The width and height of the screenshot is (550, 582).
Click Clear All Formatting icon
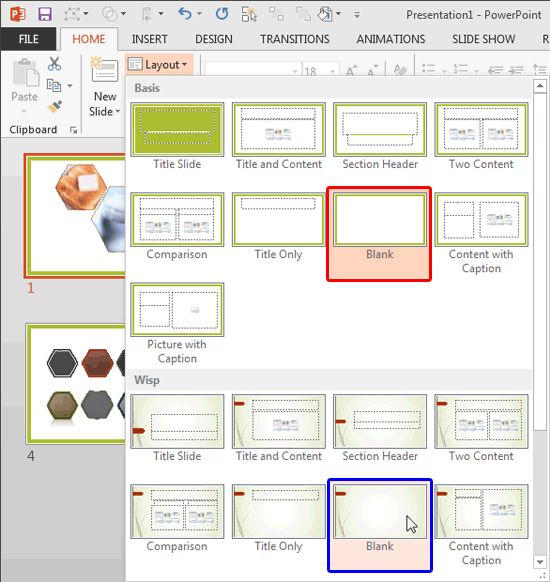tap(399, 69)
